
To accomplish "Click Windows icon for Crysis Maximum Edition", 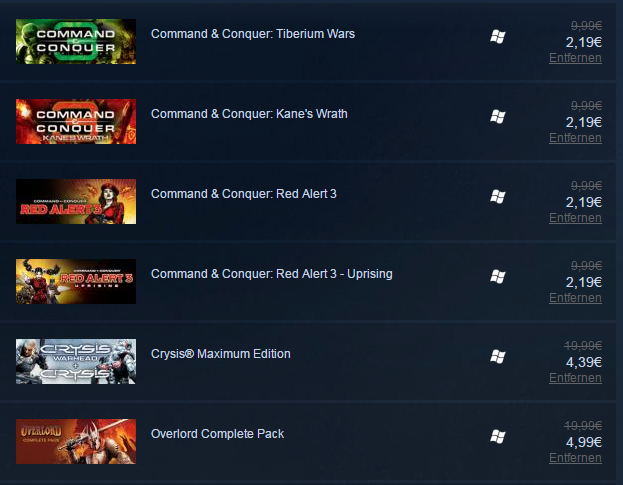I will (x=497, y=357).
